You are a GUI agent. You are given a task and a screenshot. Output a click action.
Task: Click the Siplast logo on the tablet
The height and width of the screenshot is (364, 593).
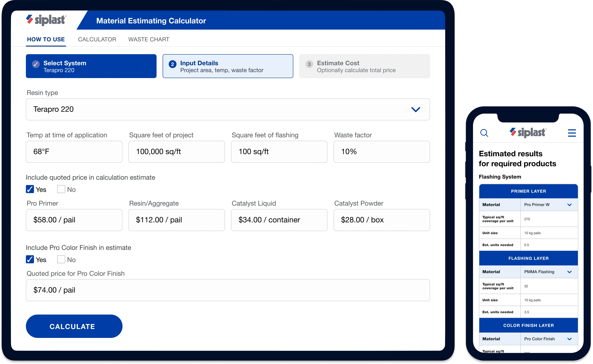(46, 20)
